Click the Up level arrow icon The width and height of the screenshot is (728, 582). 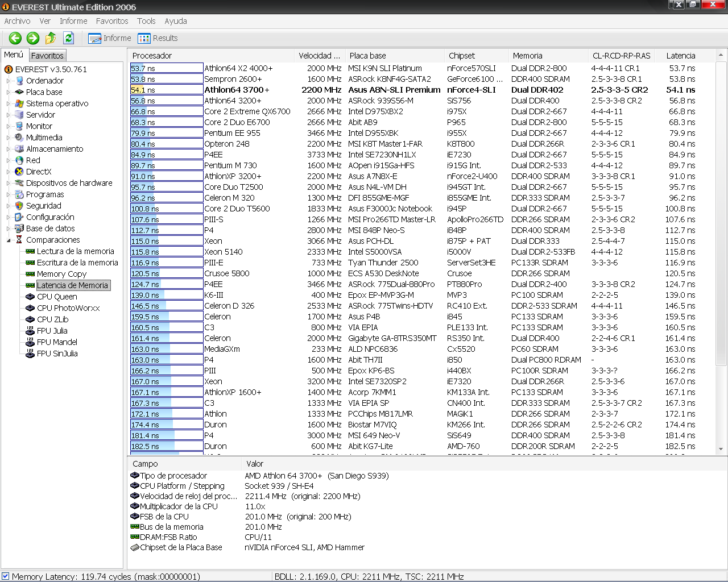(x=51, y=38)
